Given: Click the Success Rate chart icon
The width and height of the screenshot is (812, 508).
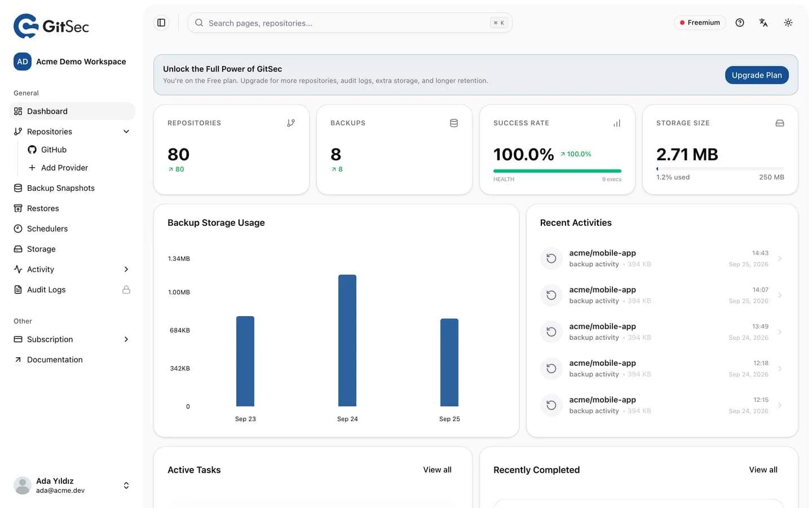Looking at the screenshot, I should (x=617, y=123).
